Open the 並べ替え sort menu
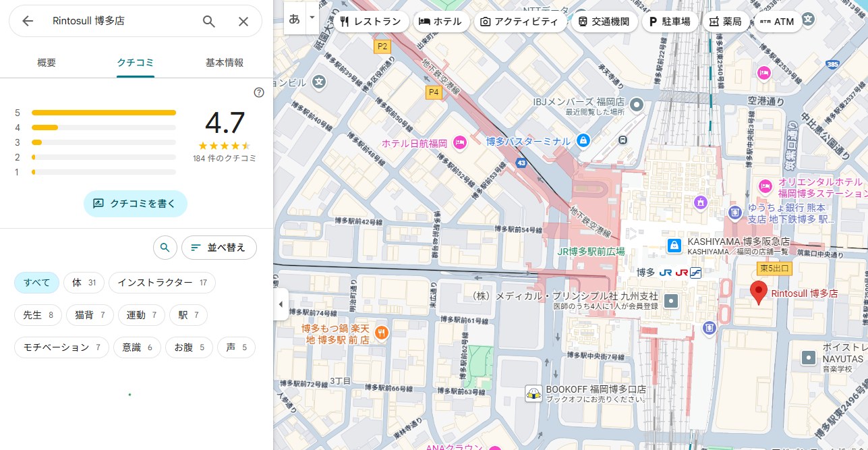This screenshot has height=450, width=868. (x=219, y=248)
